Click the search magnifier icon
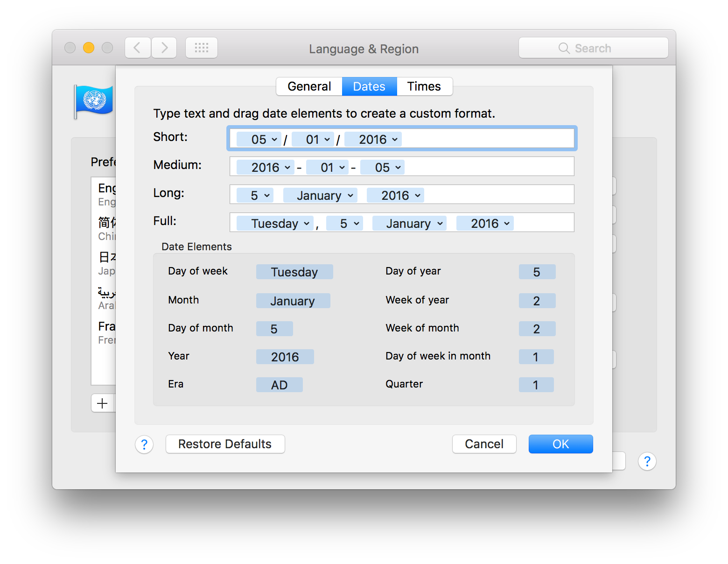 564,48
